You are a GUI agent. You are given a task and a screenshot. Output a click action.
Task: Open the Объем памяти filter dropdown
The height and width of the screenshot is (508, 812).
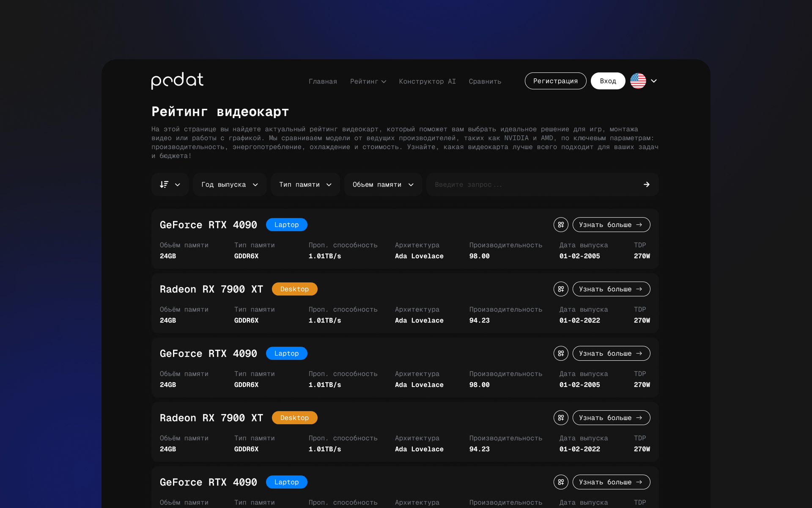pyautogui.click(x=383, y=185)
